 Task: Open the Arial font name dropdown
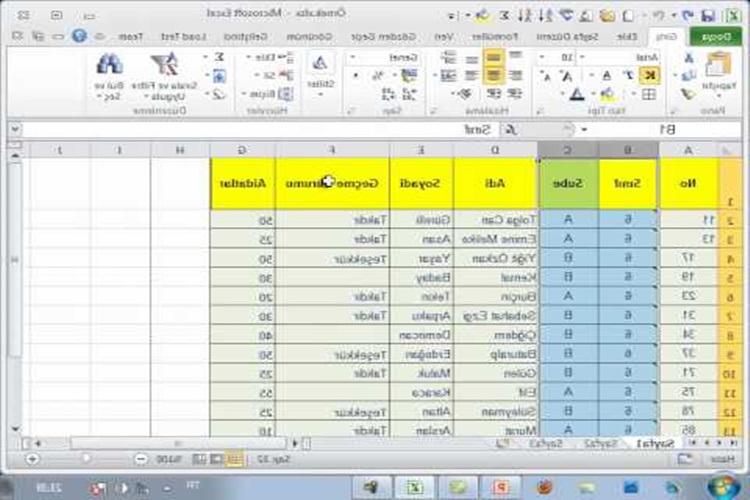coord(582,57)
